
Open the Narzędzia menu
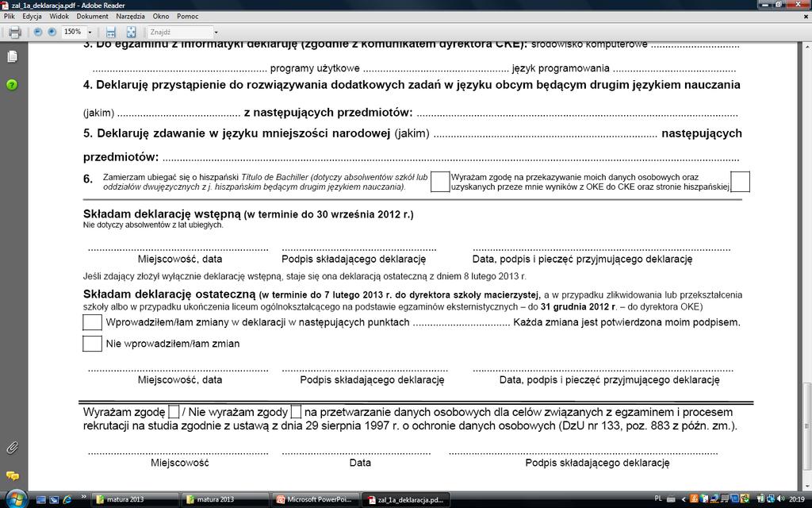tap(131, 16)
